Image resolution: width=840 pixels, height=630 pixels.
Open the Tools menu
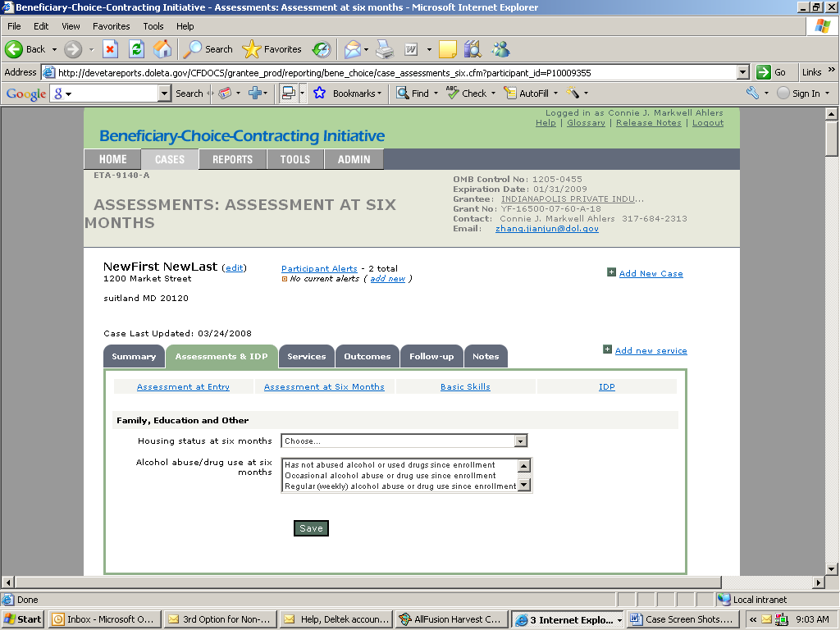point(153,26)
